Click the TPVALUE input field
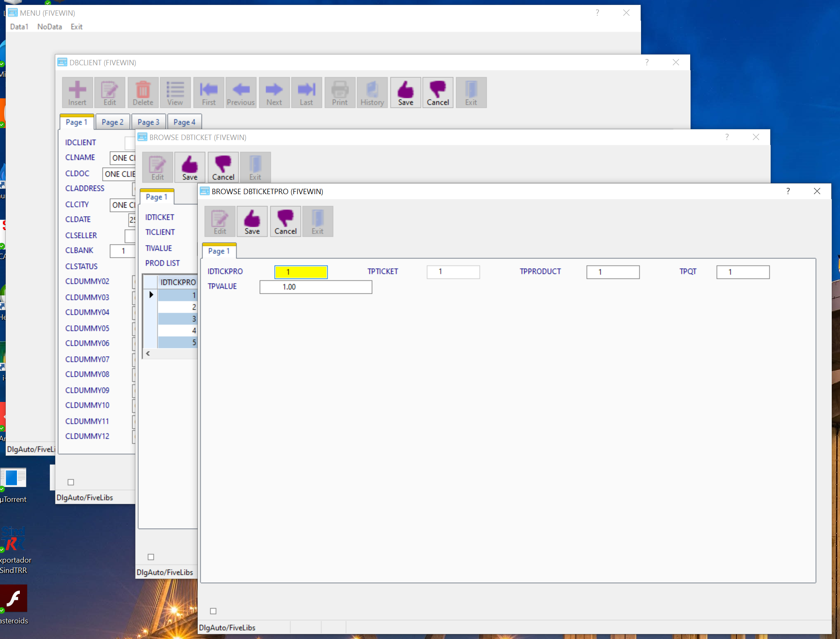Viewport: 840px width, 639px height. (x=315, y=287)
